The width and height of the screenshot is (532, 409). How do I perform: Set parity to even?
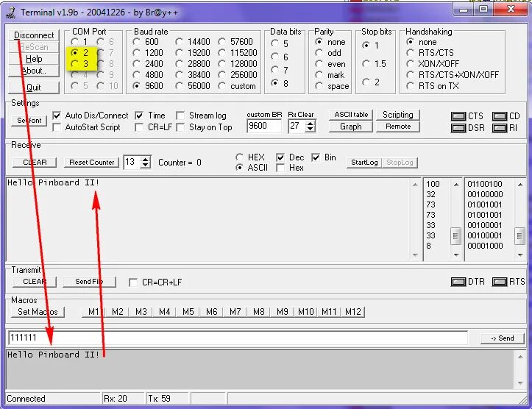pos(319,64)
